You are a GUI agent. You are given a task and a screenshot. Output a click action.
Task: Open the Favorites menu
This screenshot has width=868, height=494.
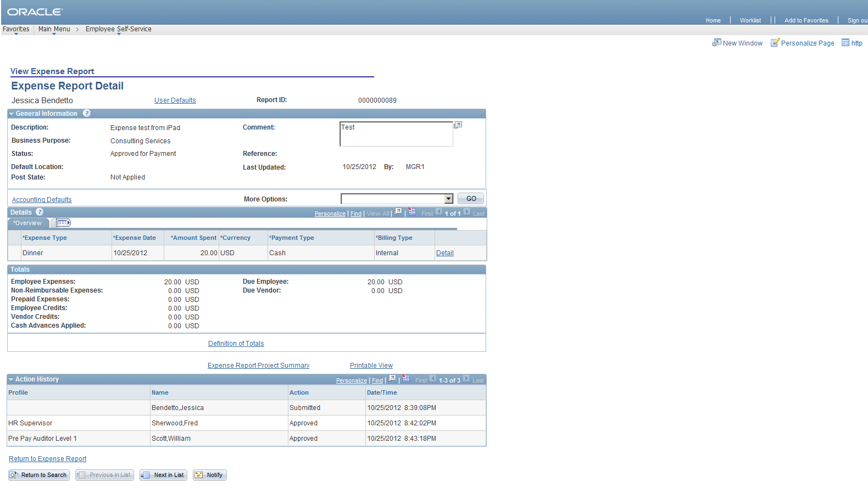pos(16,30)
